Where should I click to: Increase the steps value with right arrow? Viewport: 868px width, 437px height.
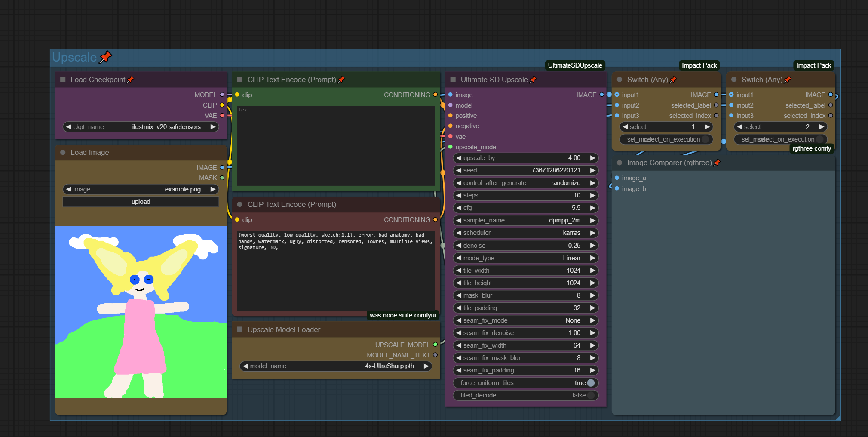593,195
